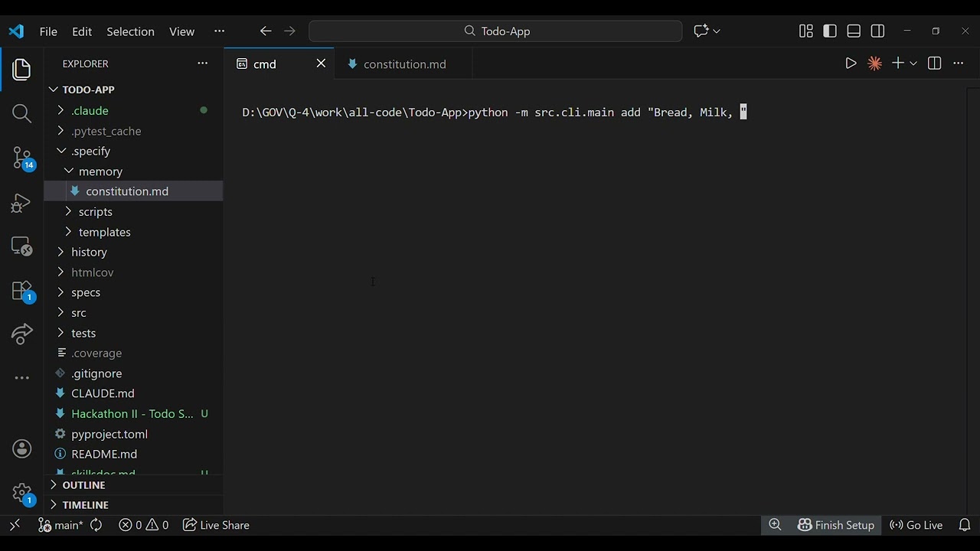Expand the .pytest_cache folder
Image resolution: width=980 pixels, height=551 pixels.
click(x=133, y=131)
